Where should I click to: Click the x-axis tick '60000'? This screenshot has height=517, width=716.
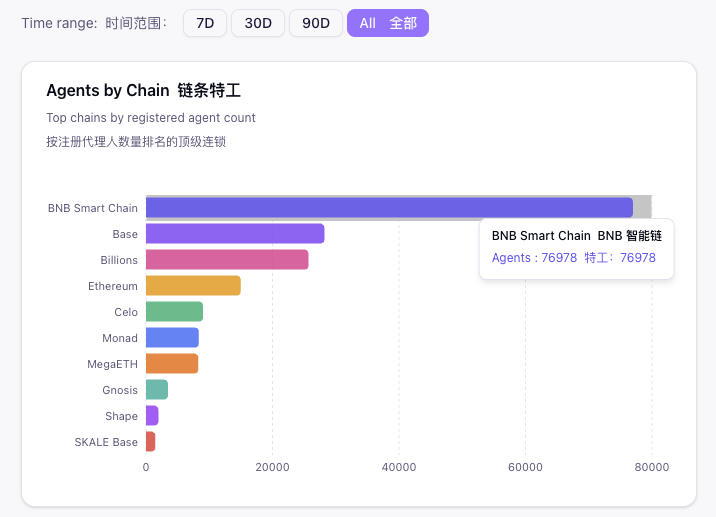point(526,467)
